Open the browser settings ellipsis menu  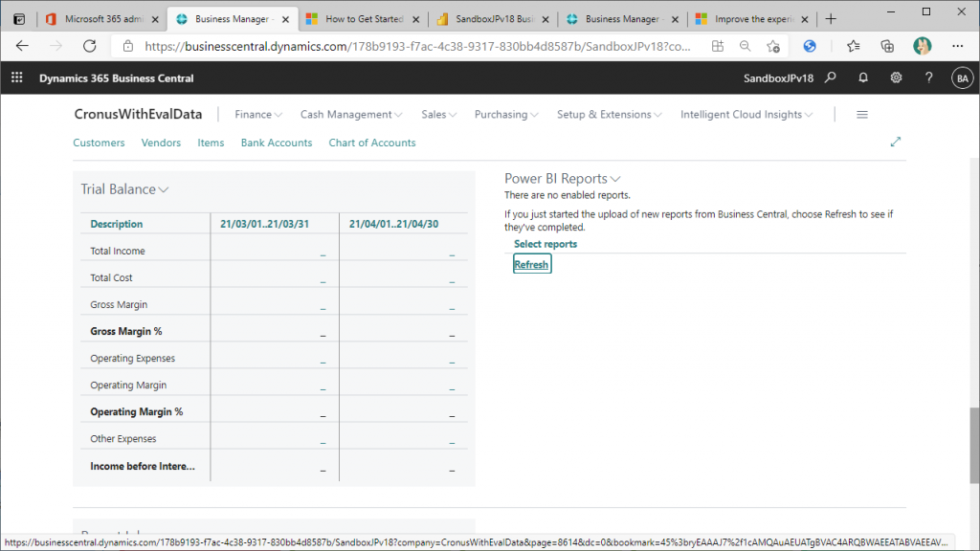tap(957, 46)
